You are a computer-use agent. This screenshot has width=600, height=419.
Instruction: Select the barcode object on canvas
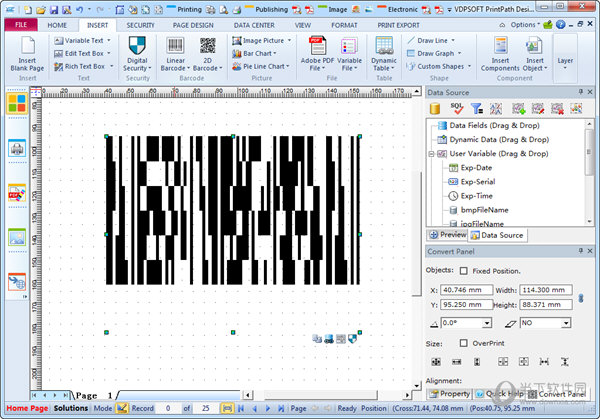pos(233,210)
